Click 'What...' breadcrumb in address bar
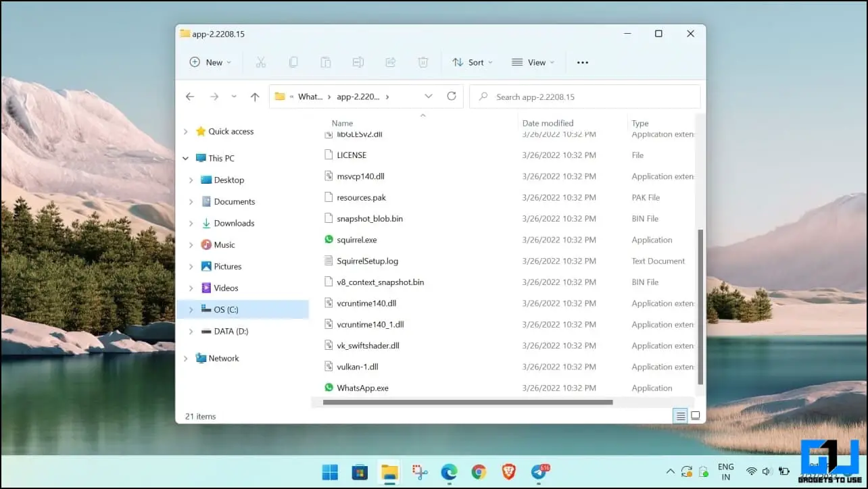 [x=310, y=97]
